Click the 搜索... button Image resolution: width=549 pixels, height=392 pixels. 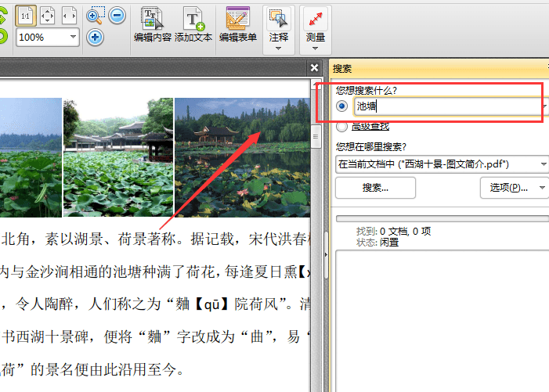click(x=375, y=188)
